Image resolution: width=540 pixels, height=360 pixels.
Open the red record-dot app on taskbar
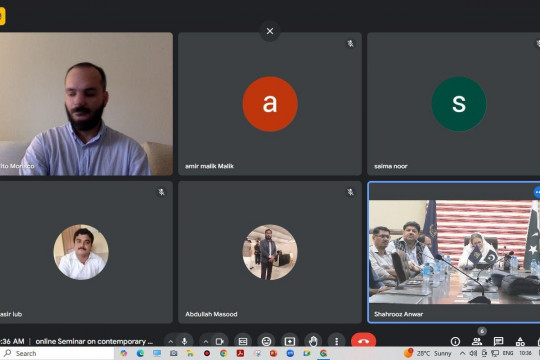coord(207,353)
